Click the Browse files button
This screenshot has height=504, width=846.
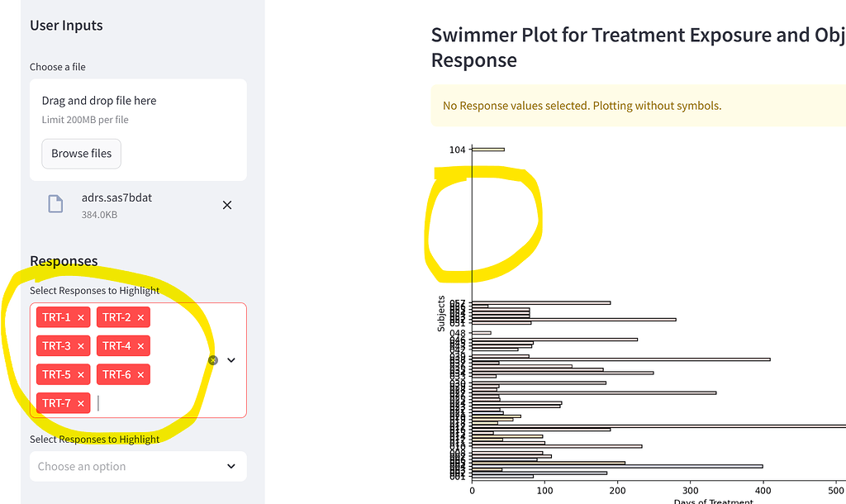tap(81, 154)
